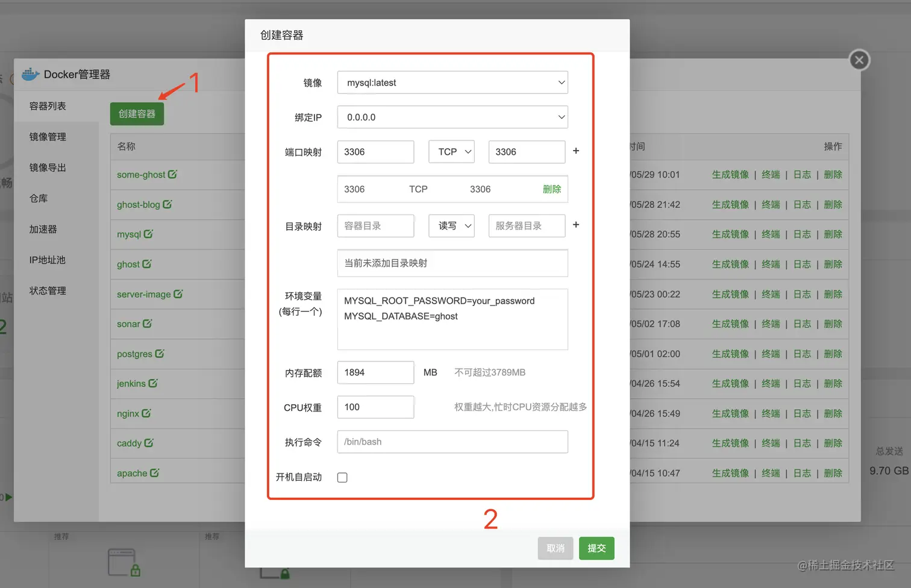
Task: Click 生成镜像 in the 04/26 15:49 row
Action: pyautogui.click(x=730, y=413)
